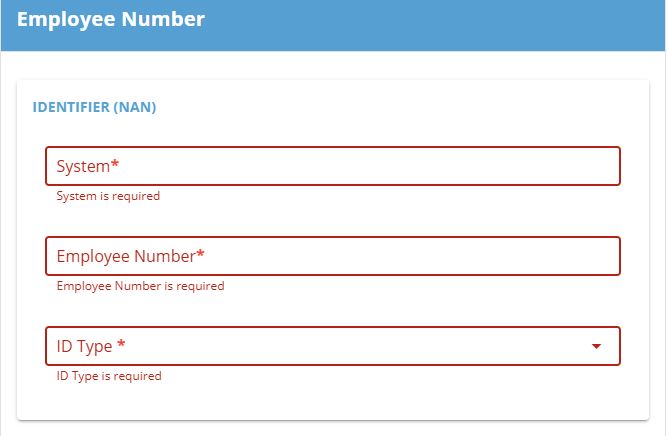The image size is (668, 436).
Task: Open the ID Type dropdown arrow
Action: 596,346
